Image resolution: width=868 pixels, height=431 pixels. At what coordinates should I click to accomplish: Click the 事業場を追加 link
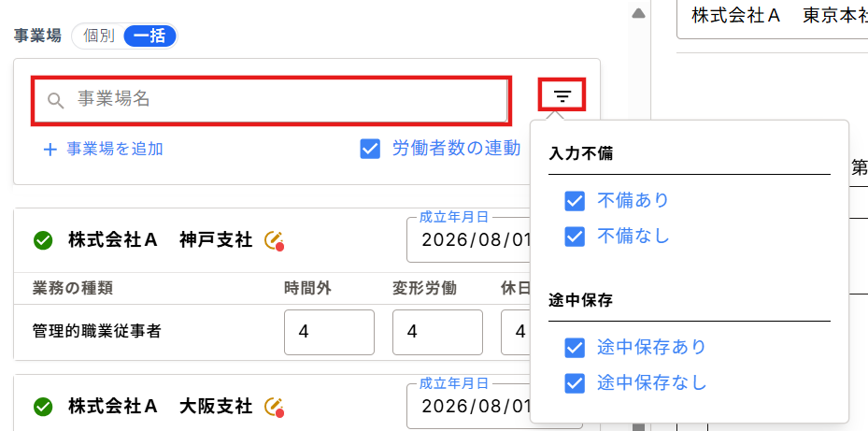(x=115, y=149)
